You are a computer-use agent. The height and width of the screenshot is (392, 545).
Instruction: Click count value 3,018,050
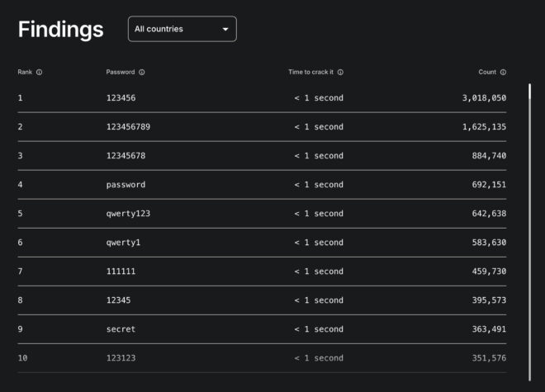coord(484,98)
